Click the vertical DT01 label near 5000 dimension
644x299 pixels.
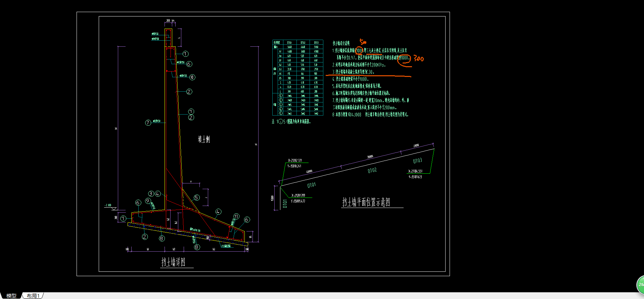point(285,204)
